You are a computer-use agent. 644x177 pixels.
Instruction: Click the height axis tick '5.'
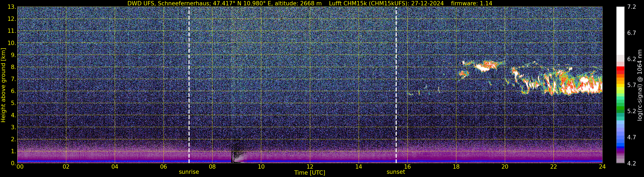coord(14,103)
